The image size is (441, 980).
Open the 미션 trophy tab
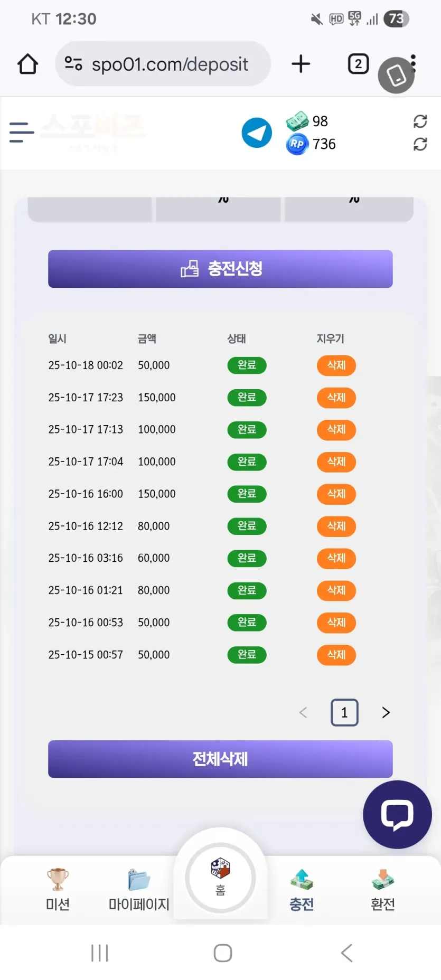pos(58,890)
